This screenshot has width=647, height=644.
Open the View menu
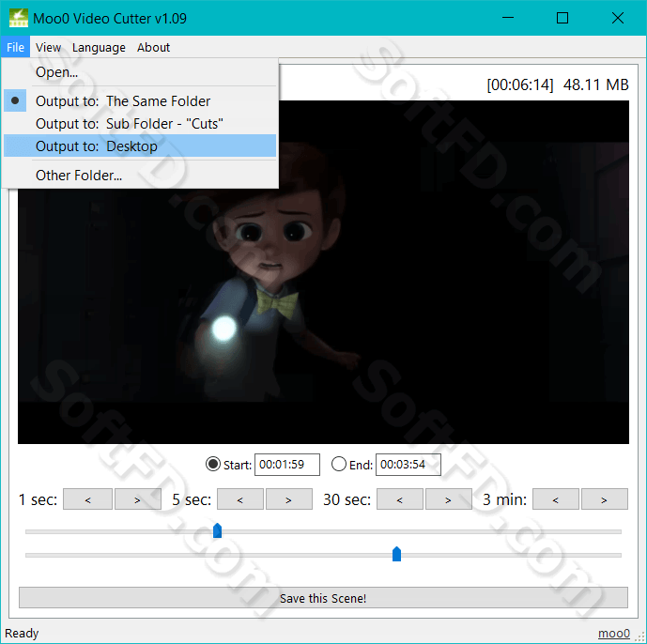click(48, 47)
